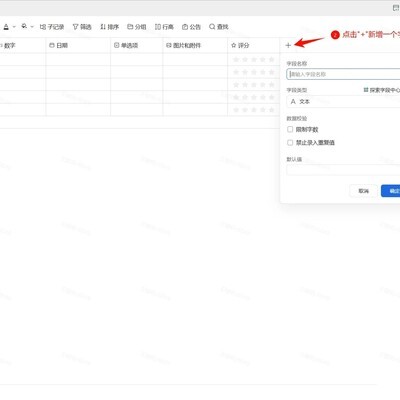Select the 单选项 column header

137,45
